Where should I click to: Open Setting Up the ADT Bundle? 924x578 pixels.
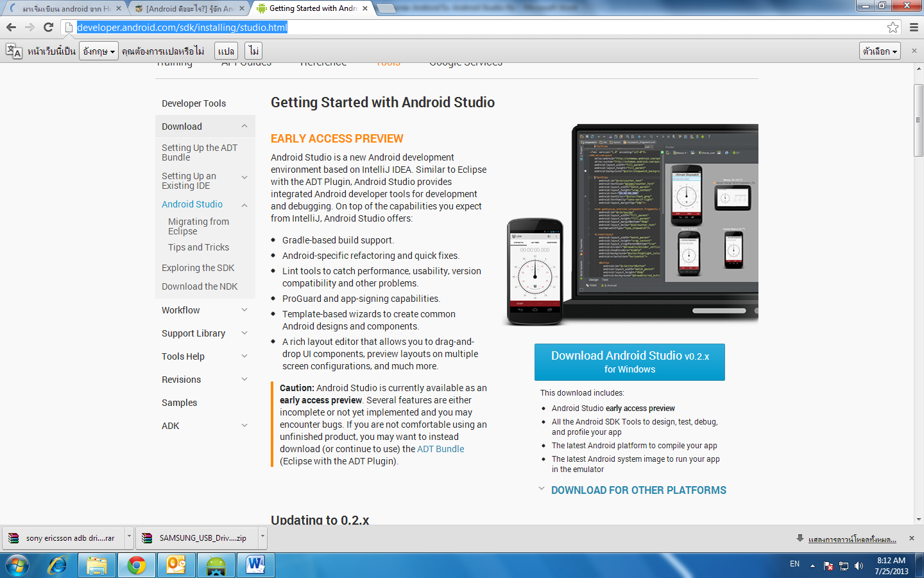[x=200, y=152]
